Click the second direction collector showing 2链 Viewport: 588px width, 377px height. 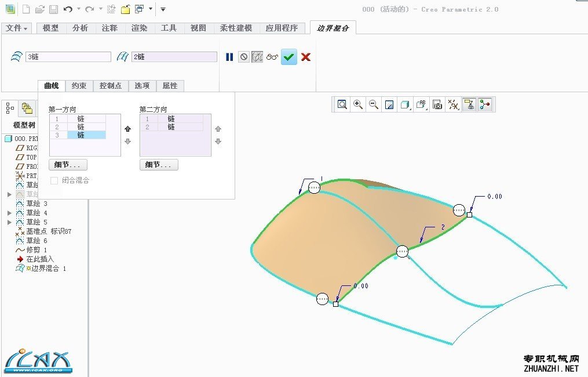click(174, 57)
